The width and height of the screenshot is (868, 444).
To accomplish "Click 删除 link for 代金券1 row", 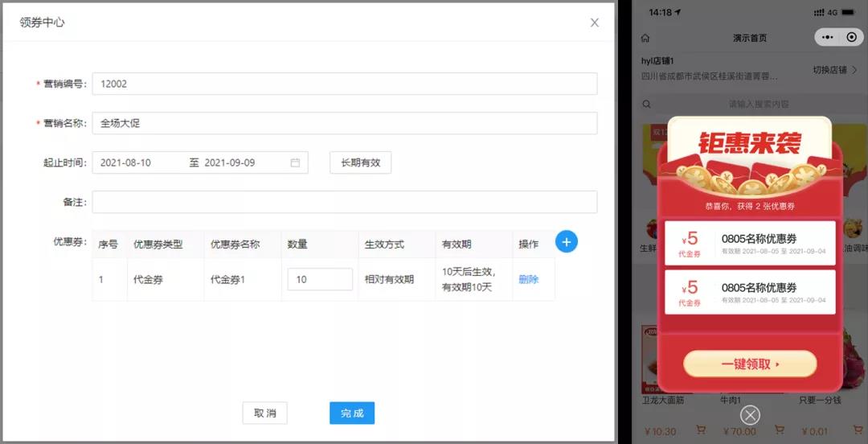I will click(529, 280).
